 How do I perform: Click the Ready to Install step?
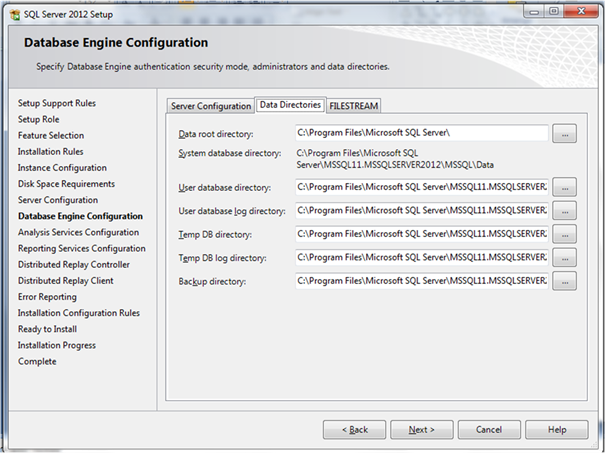(47, 329)
